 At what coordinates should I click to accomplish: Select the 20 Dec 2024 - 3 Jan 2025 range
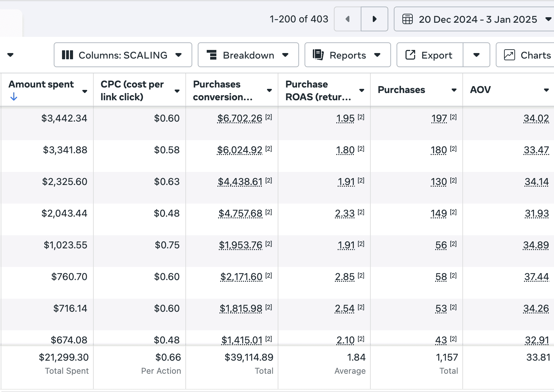point(477,19)
